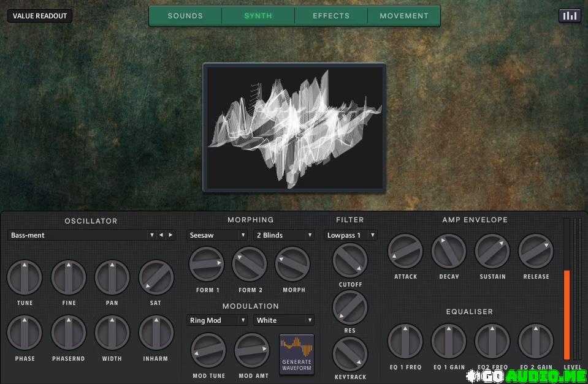The width and height of the screenshot is (588, 384).
Task: Switch to the Effects tab
Action: click(331, 16)
